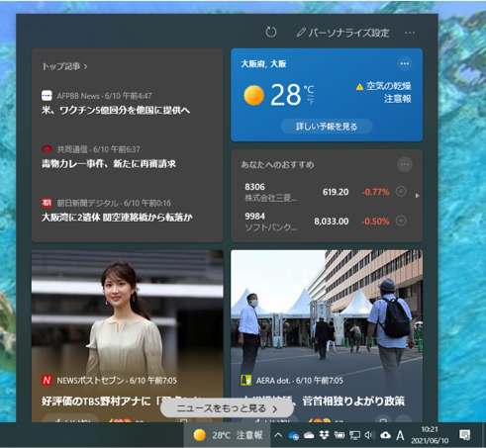Open the weather card options menu

click(x=405, y=63)
